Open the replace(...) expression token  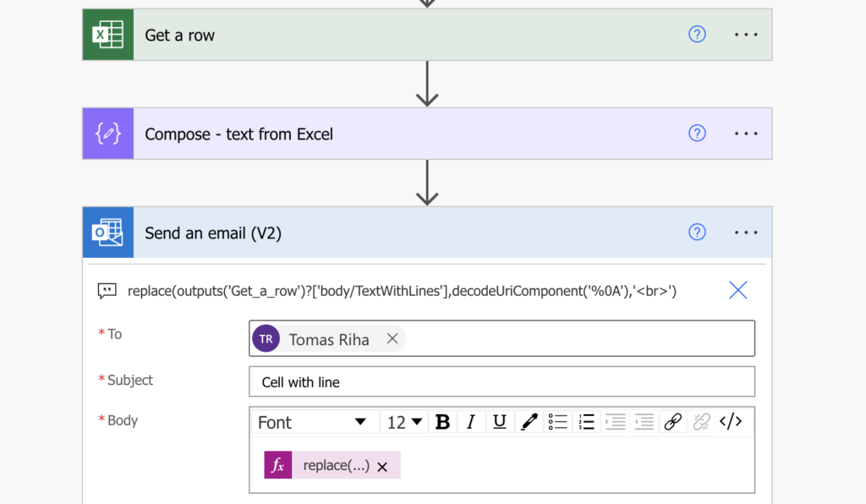[336, 465]
